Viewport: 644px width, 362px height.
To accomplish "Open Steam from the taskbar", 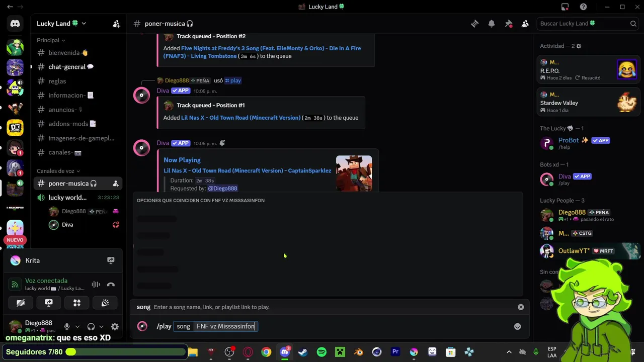I will (x=303, y=352).
